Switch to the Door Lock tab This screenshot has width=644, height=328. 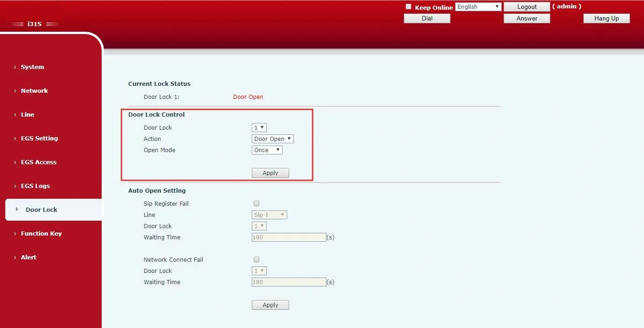[x=41, y=209]
